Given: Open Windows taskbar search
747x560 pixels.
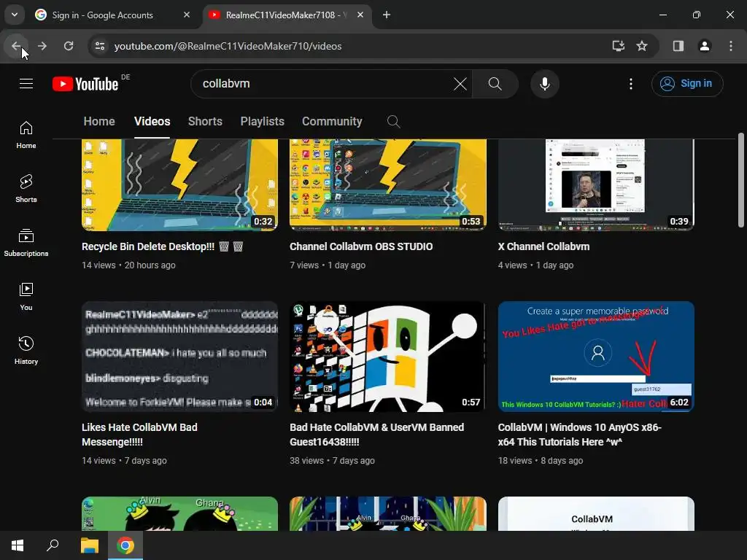Looking at the screenshot, I should [53, 545].
